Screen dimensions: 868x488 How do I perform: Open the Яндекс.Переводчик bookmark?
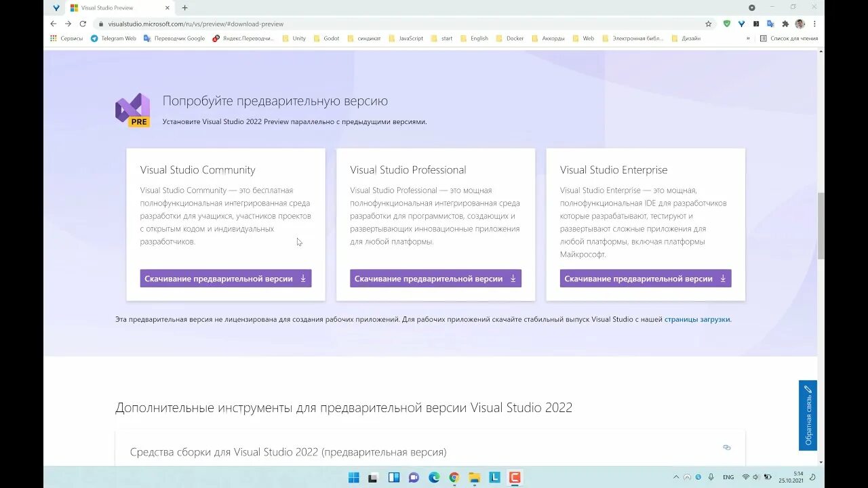coord(243,39)
